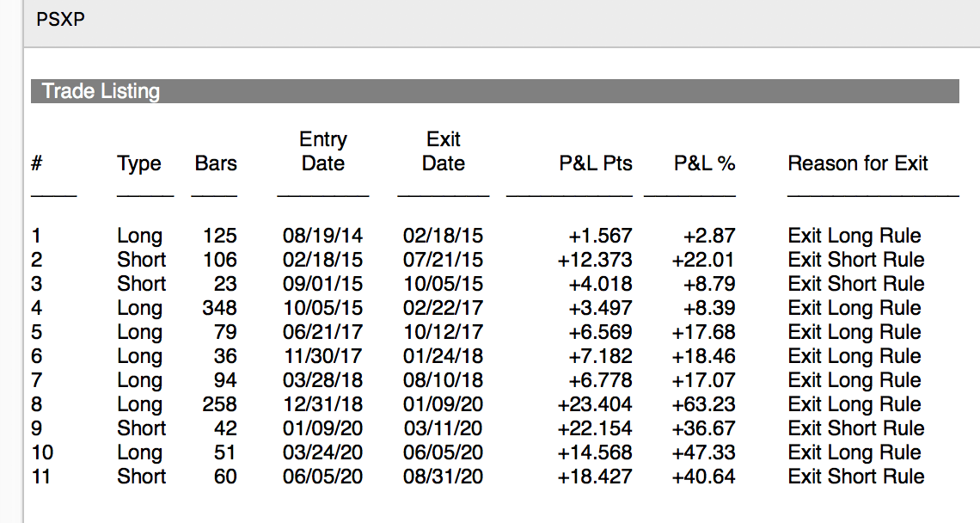Image resolution: width=980 pixels, height=523 pixels.
Task: Click entry date 02/18/15 in trade 2
Action: (322, 260)
